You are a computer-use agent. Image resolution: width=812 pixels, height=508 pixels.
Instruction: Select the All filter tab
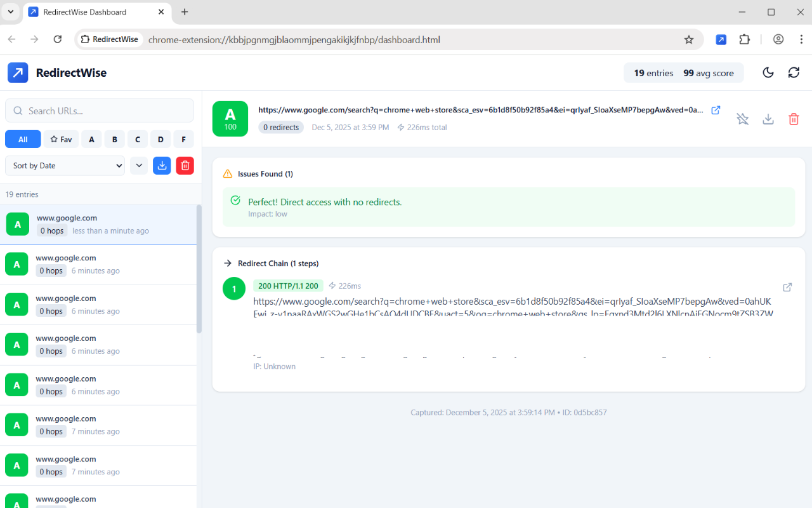23,139
